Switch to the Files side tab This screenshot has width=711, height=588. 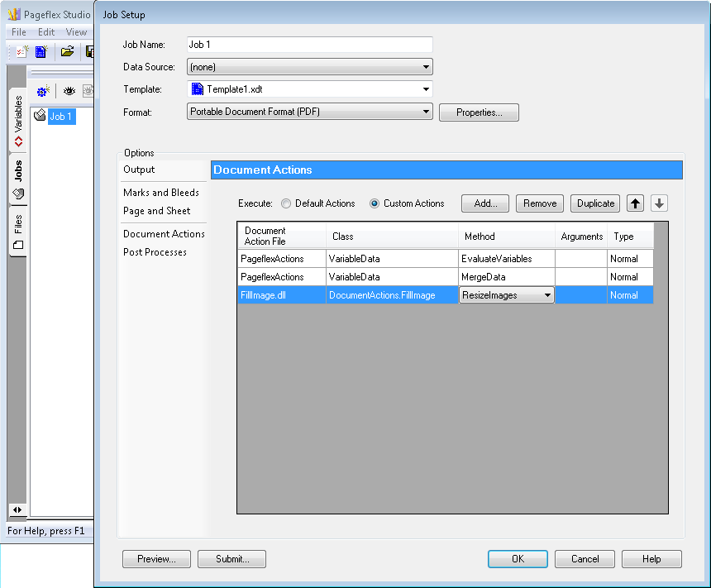pos(18,232)
